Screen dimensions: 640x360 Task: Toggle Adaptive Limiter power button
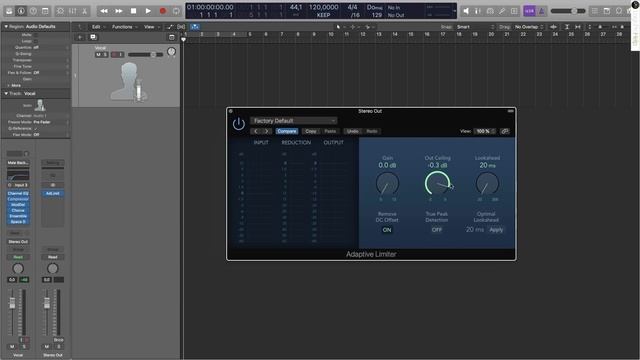(x=238, y=124)
